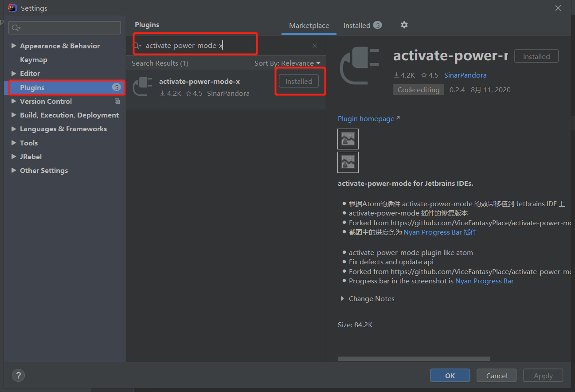Click the help question mark icon
The height and width of the screenshot is (392, 575).
click(x=18, y=375)
